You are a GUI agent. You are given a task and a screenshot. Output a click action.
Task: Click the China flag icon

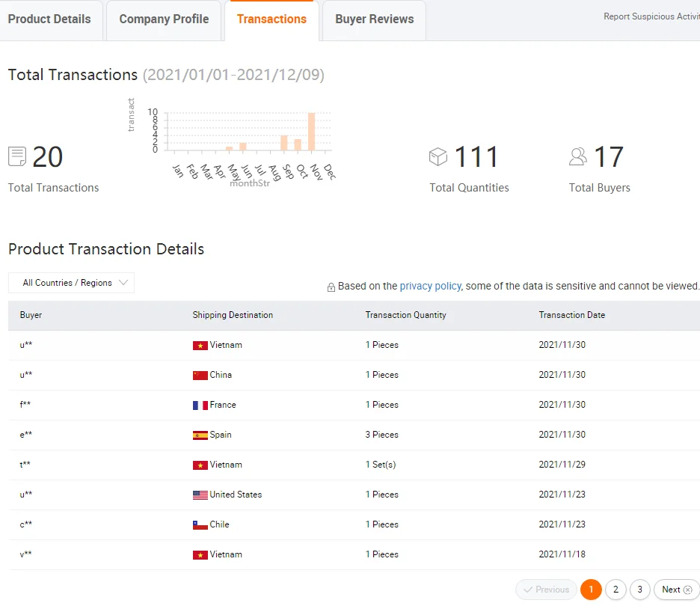200,375
